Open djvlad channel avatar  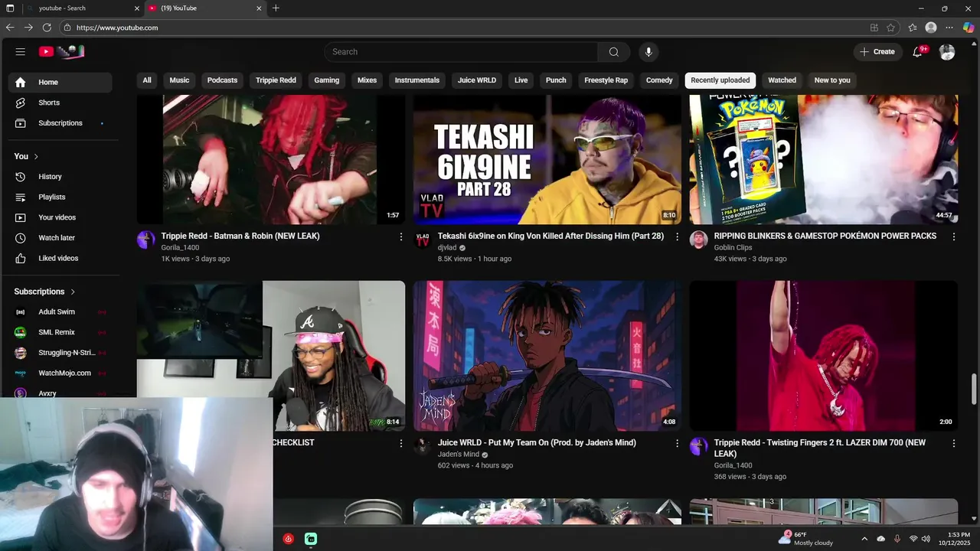pos(423,240)
